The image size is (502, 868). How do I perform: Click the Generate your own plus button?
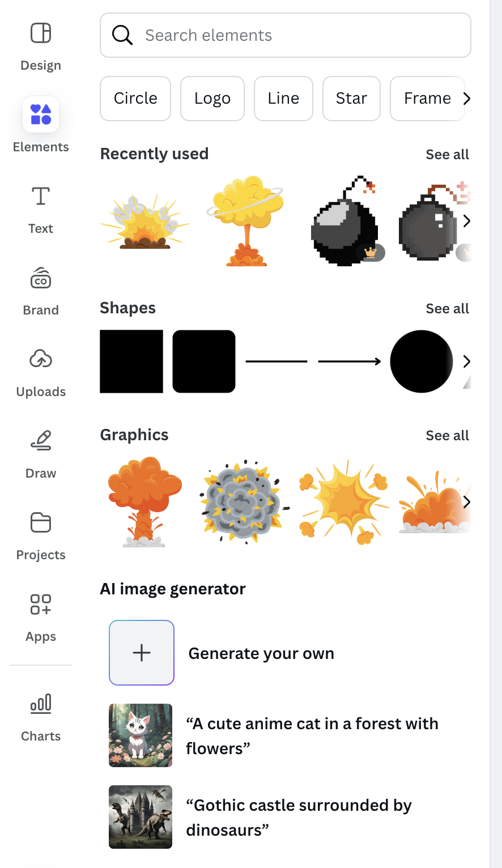[x=142, y=653]
